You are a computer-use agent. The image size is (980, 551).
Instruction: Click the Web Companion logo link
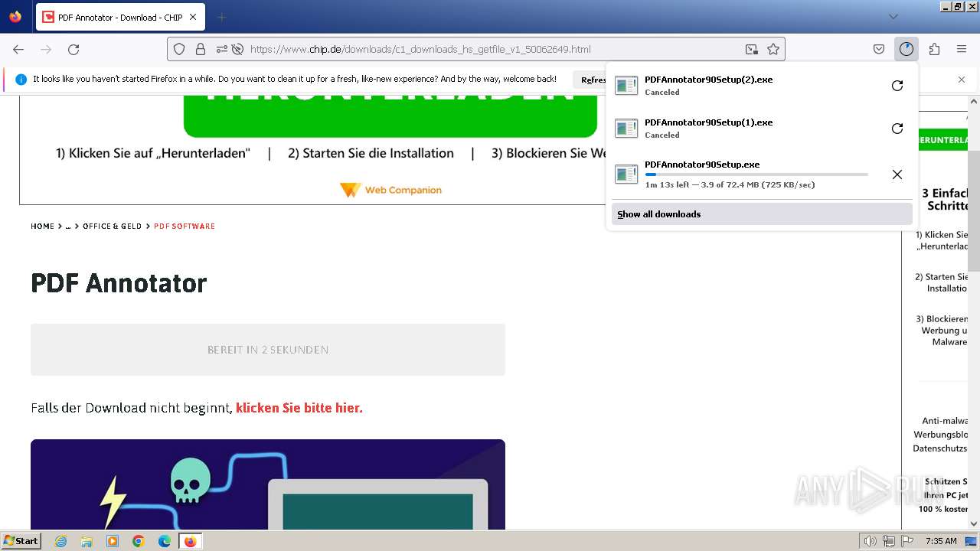pos(390,190)
